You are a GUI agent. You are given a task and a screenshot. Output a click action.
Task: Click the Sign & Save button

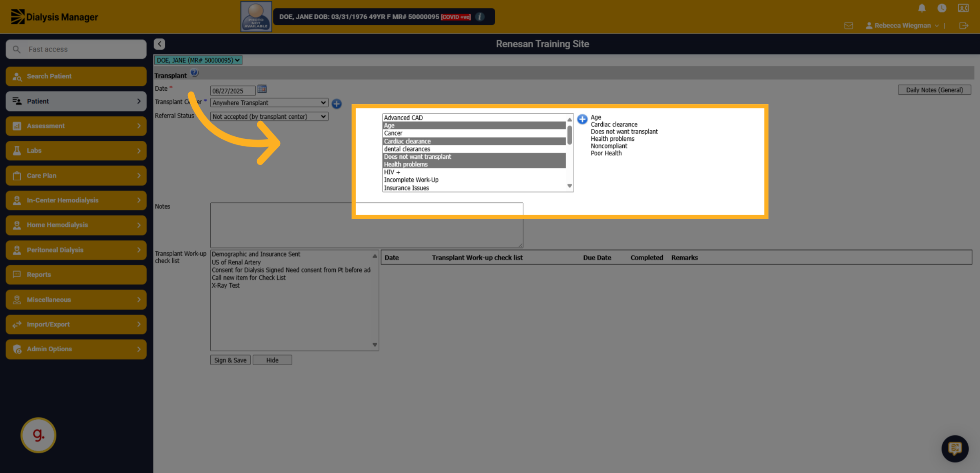230,360
